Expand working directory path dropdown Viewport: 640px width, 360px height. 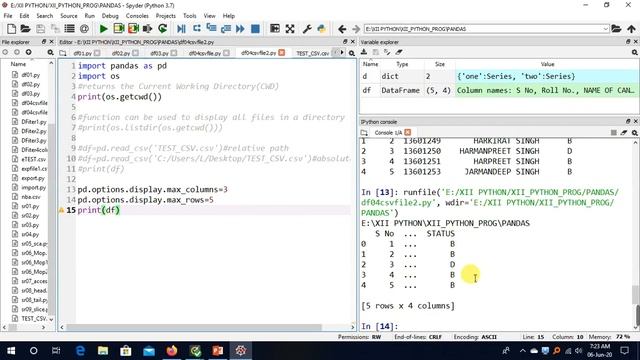(606, 29)
